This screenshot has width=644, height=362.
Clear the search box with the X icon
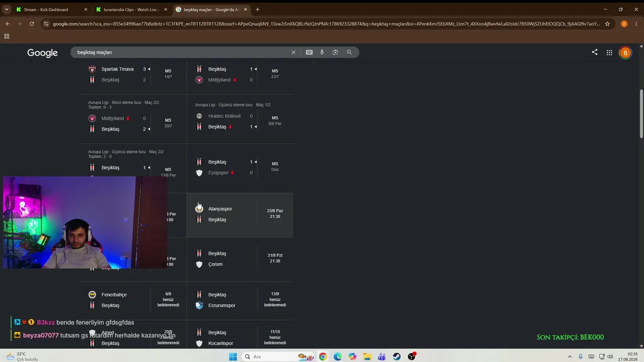coord(293,52)
